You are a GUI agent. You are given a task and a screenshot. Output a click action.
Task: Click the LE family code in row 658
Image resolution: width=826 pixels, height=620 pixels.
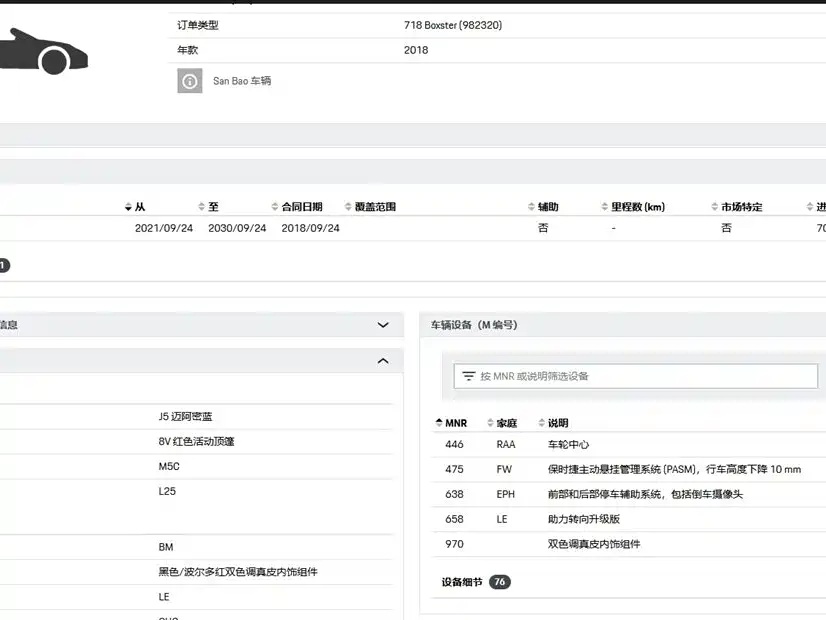click(502, 519)
